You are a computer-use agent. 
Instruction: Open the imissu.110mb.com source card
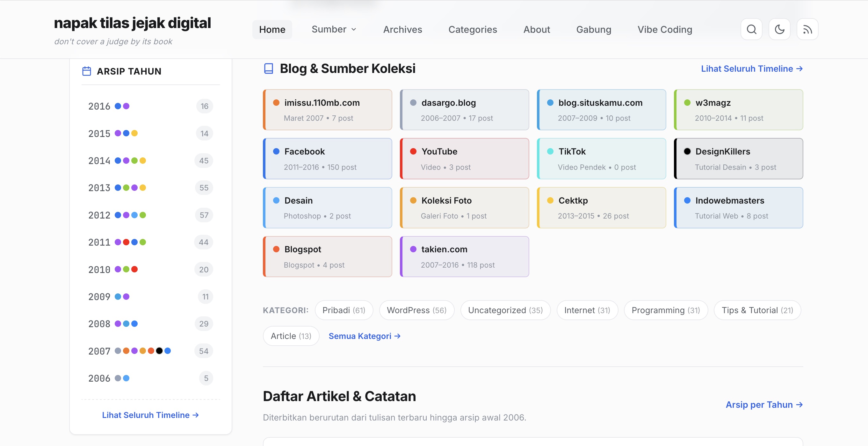click(328, 110)
